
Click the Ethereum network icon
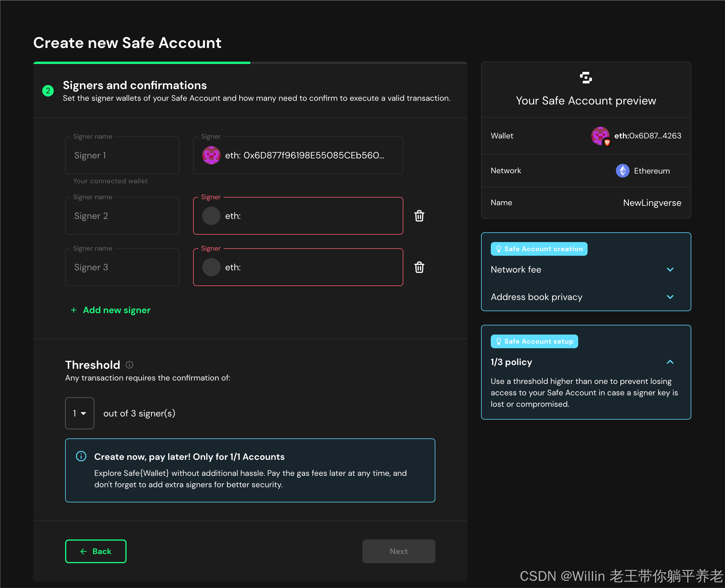pyautogui.click(x=622, y=171)
